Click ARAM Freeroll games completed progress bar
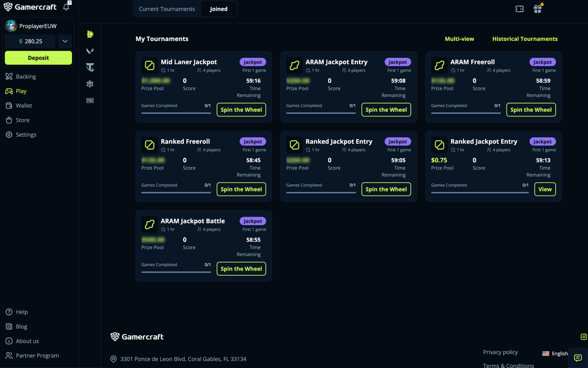This screenshot has width=588, height=368. click(466, 113)
